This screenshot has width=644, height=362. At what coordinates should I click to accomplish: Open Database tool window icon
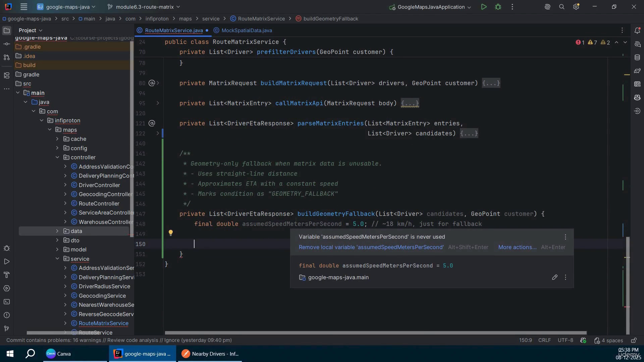coord(637,57)
